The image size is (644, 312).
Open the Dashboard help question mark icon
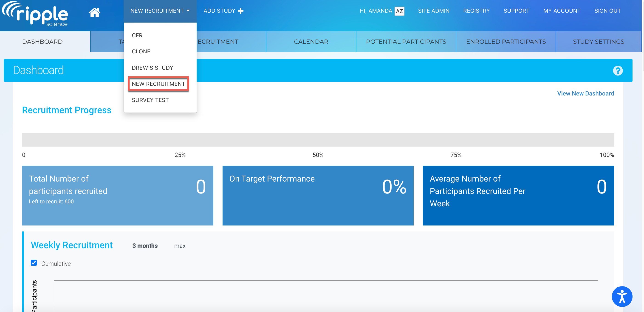(618, 71)
